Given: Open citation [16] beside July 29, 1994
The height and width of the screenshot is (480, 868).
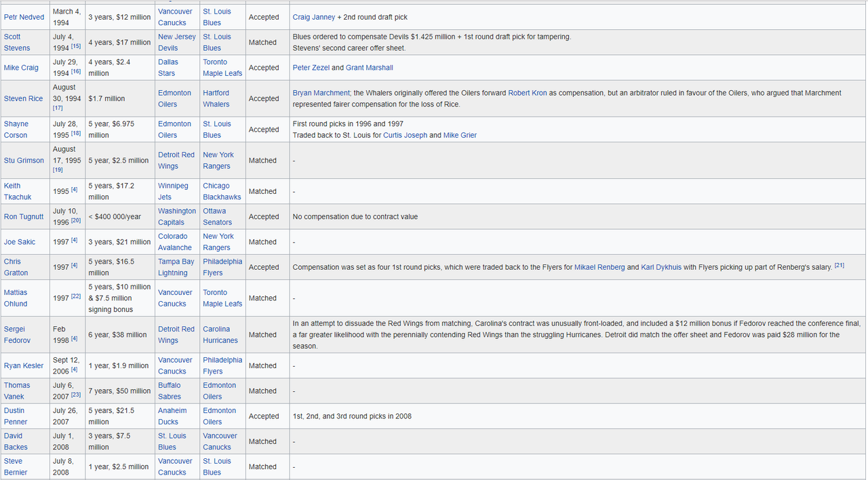Looking at the screenshot, I should pyautogui.click(x=76, y=71).
